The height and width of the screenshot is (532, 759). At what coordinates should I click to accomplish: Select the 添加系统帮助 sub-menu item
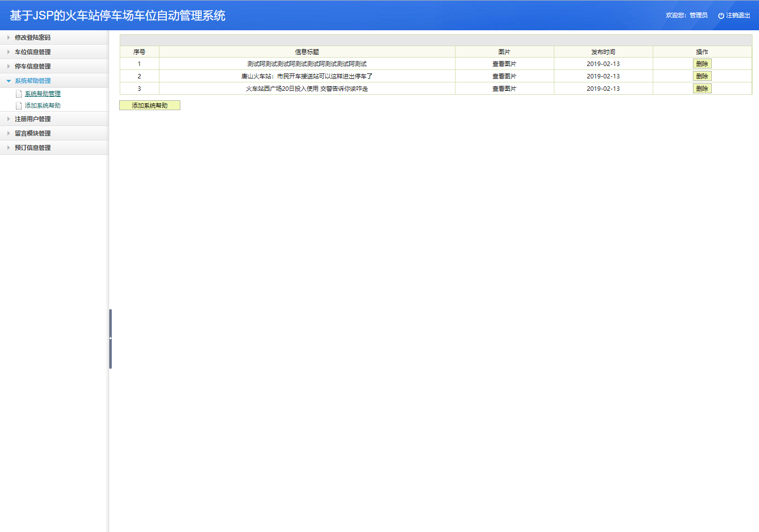pos(43,105)
